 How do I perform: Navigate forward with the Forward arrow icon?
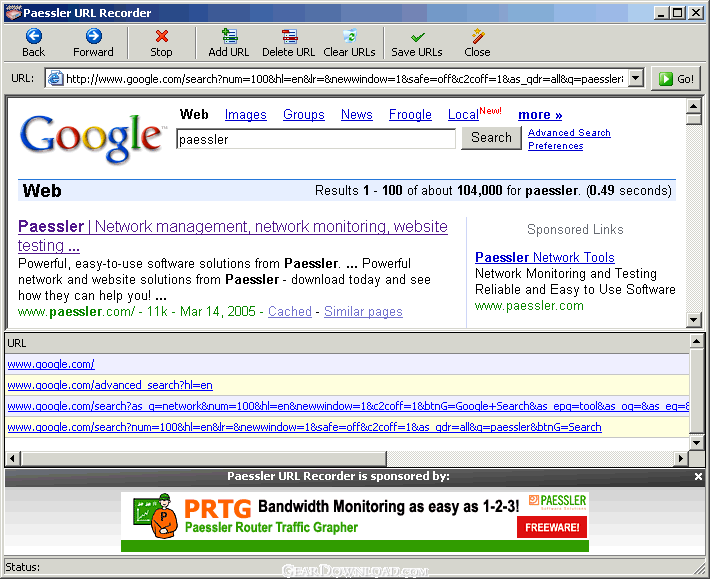click(x=93, y=36)
